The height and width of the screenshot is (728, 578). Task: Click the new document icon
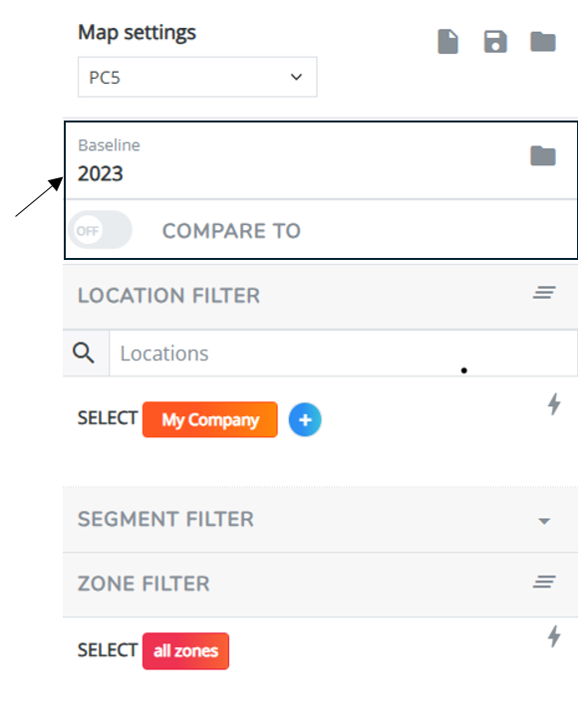coord(447,42)
